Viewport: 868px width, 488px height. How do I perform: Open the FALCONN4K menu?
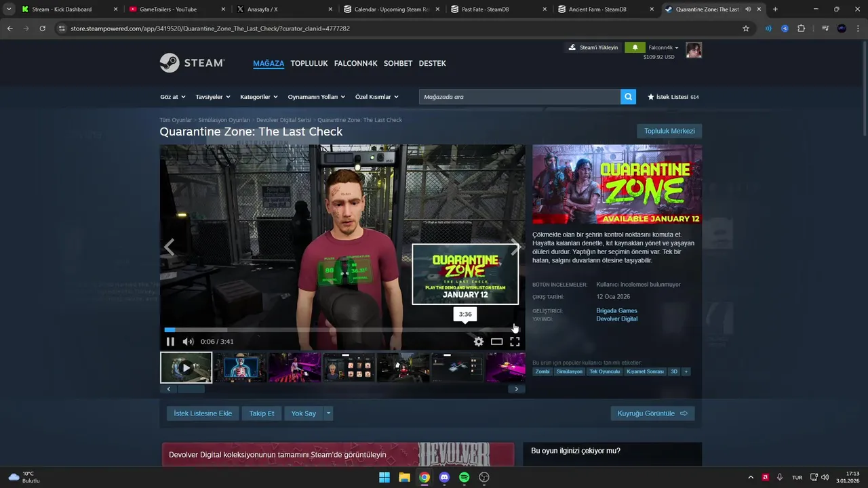(355, 63)
